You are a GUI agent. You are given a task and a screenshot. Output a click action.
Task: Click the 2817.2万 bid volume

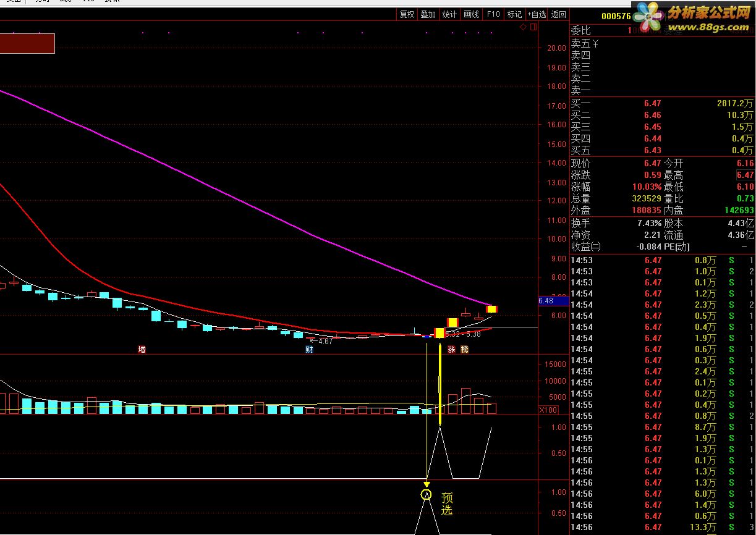point(736,103)
